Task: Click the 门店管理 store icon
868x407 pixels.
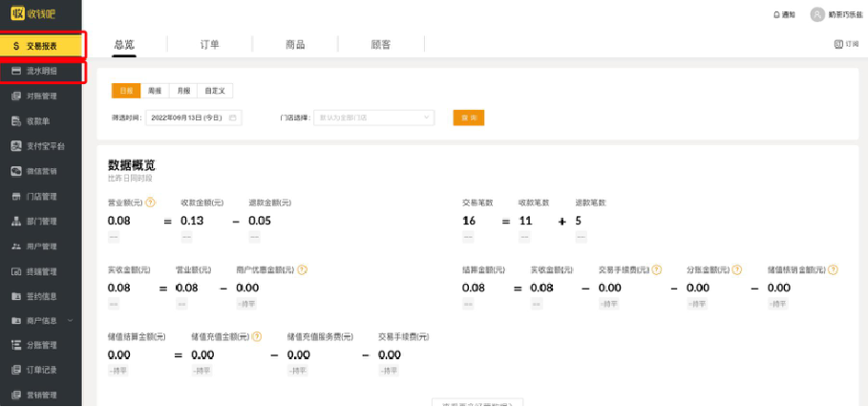Action: [16, 196]
